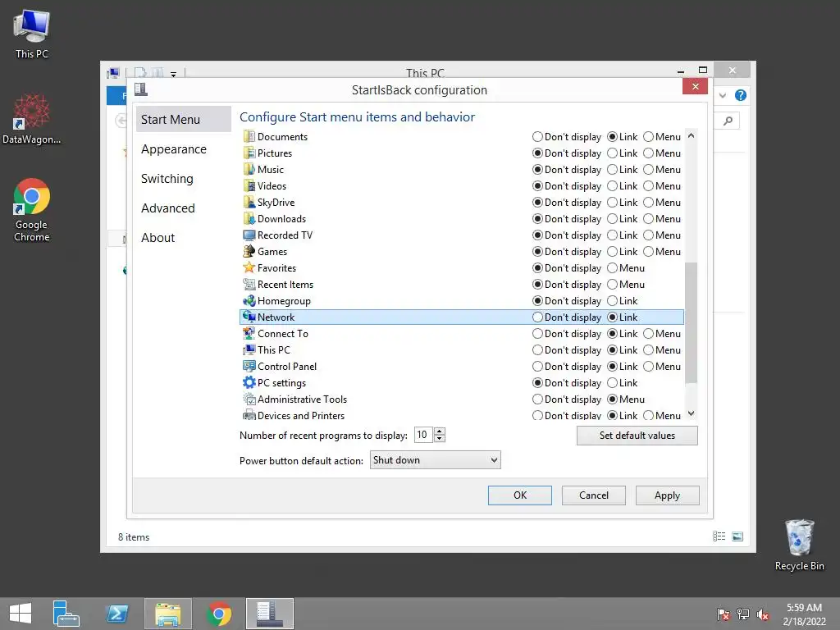Set Documents to Don't display

coord(537,137)
